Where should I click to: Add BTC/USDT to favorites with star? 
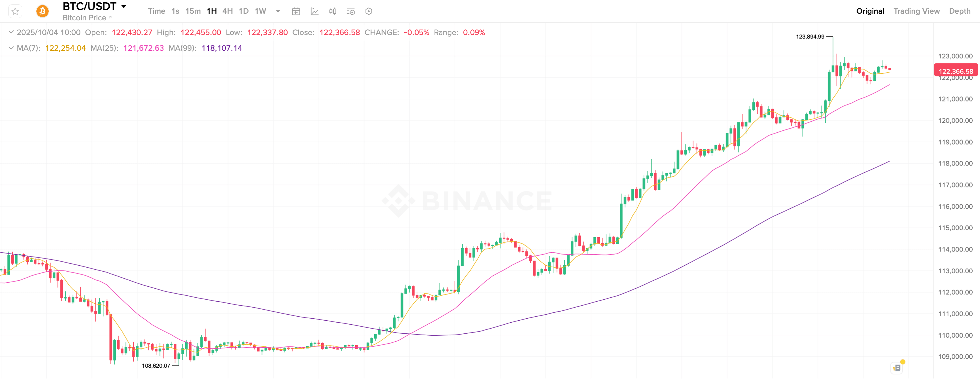[x=15, y=11]
